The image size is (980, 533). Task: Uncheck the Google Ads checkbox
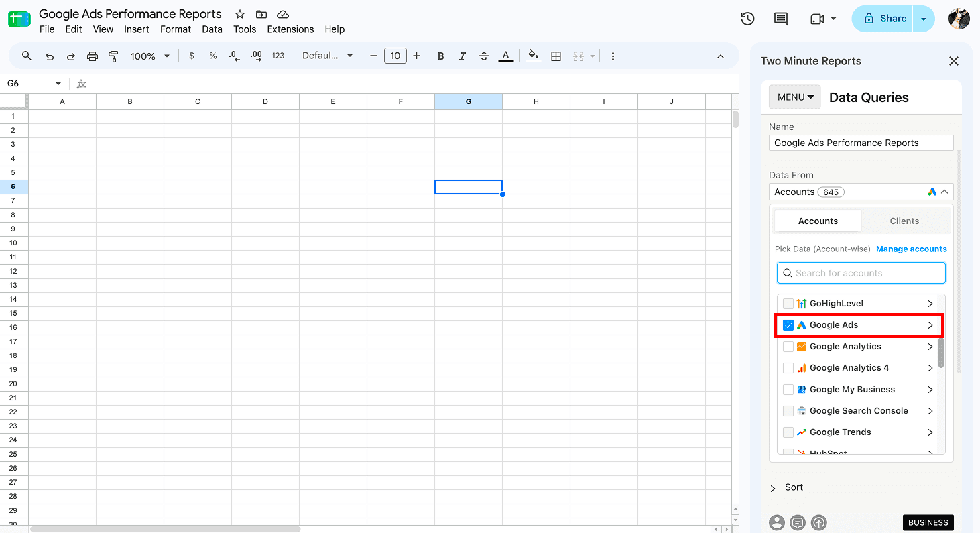[x=788, y=325]
